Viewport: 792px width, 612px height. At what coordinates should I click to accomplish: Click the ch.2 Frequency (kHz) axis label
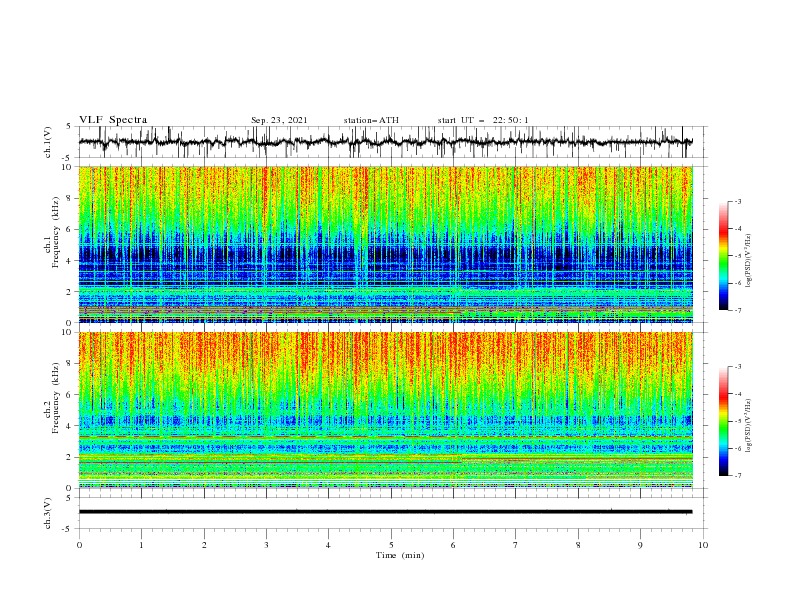51,398
